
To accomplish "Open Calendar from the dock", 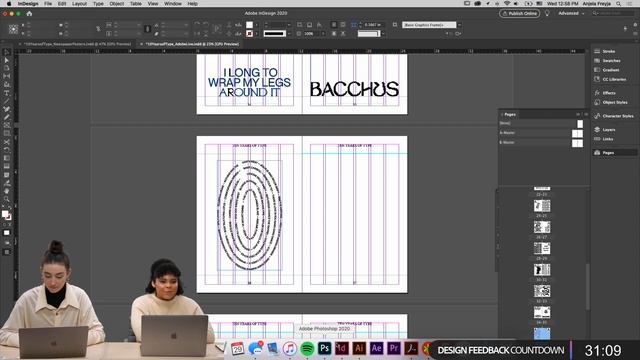I will pos(238,349).
